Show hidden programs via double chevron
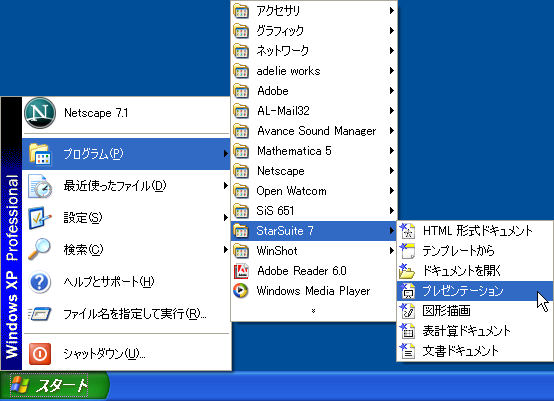The image size is (554, 401). (x=313, y=311)
